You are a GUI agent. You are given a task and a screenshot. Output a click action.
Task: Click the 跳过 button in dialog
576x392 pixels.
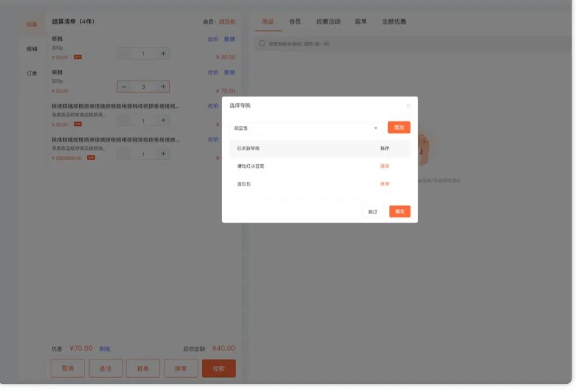coord(373,211)
